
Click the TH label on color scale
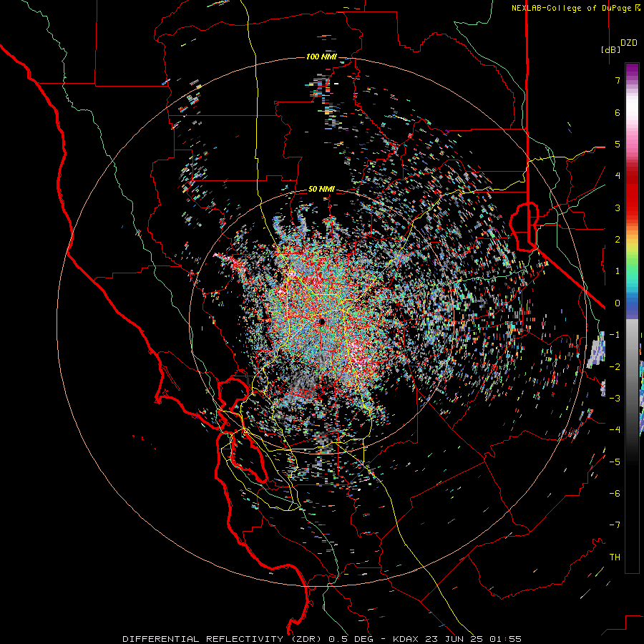click(x=615, y=557)
